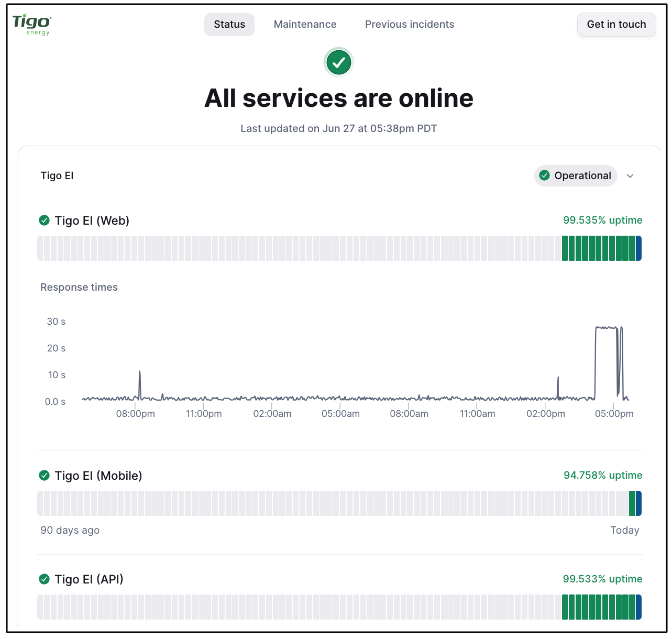Click the Last updated timestamp text
The height and width of the screenshot is (639, 672).
click(x=339, y=128)
